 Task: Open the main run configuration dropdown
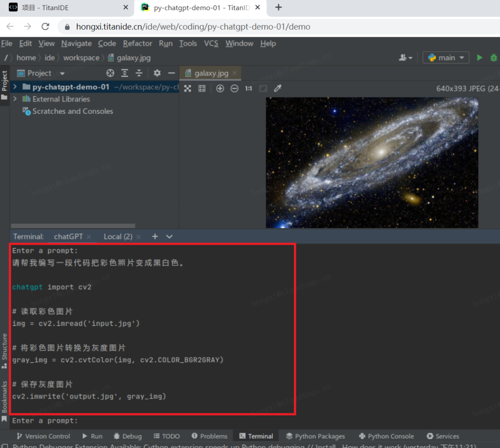coord(446,58)
